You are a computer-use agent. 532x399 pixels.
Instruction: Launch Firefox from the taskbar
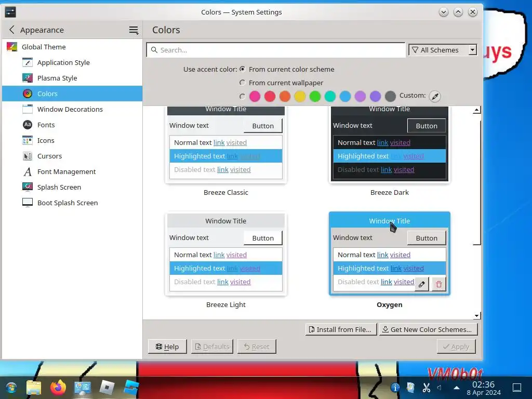(x=58, y=388)
